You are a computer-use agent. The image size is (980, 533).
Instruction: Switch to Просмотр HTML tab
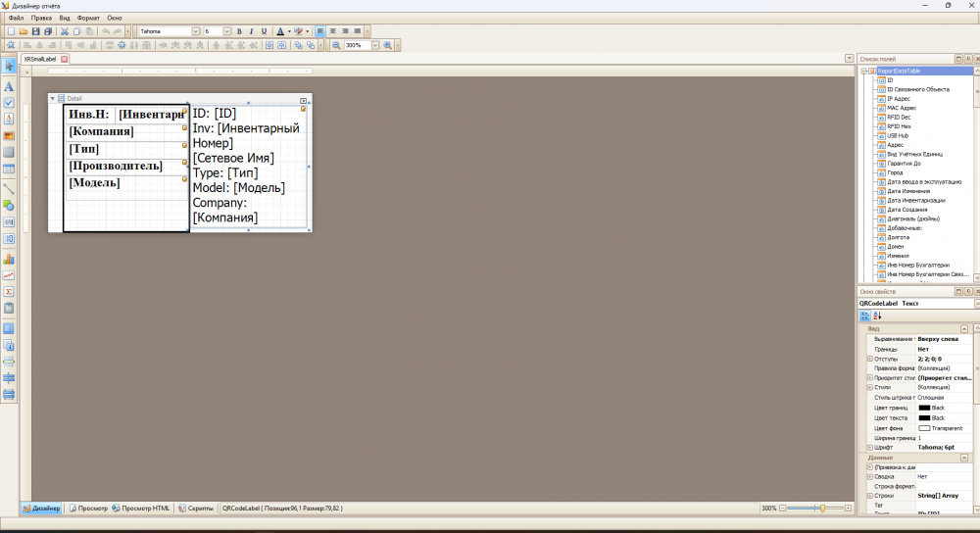tap(140, 508)
